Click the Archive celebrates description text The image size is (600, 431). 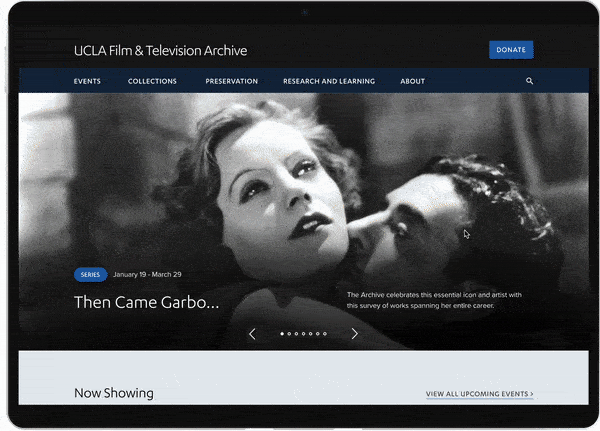[434, 300]
